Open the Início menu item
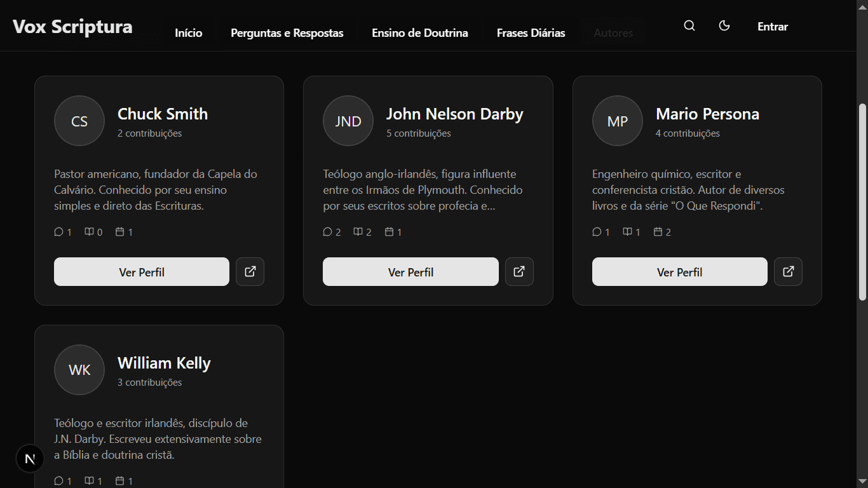The image size is (868, 488). click(188, 32)
